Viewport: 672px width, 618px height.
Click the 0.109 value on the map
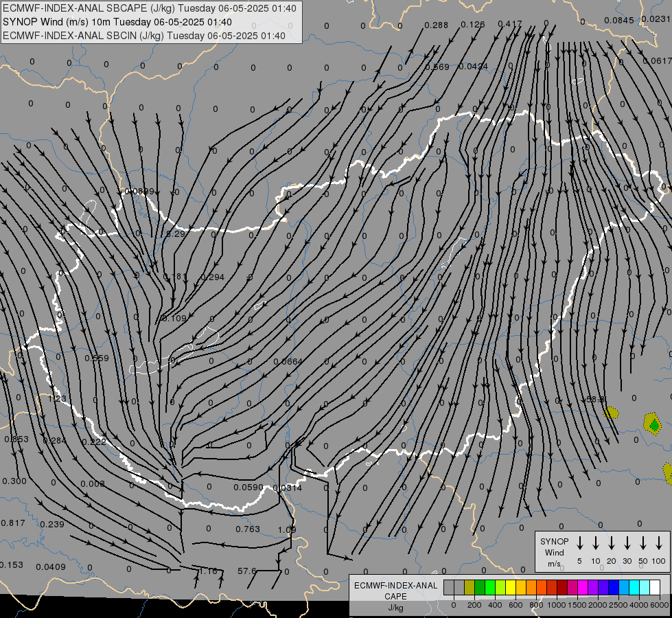[x=174, y=318]
